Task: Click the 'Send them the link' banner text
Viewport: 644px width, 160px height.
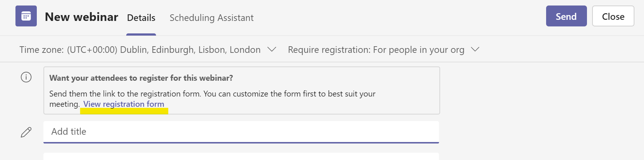Action: (x=212, y=99)
